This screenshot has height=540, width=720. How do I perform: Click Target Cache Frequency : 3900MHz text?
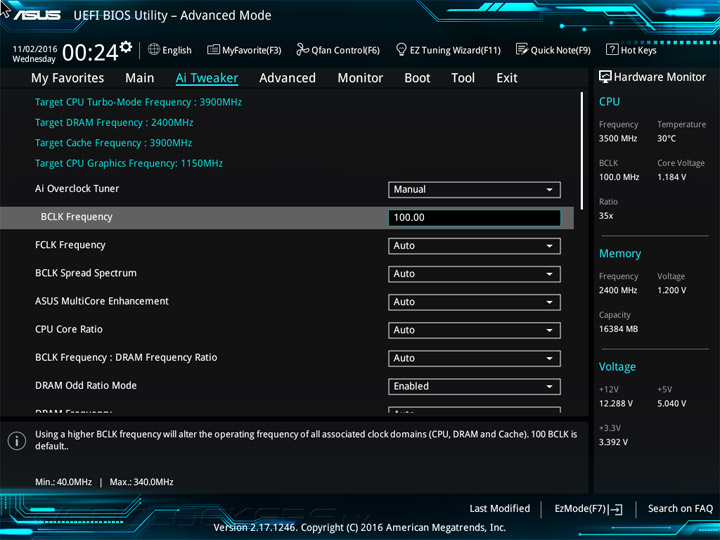[x=113, y=143]
